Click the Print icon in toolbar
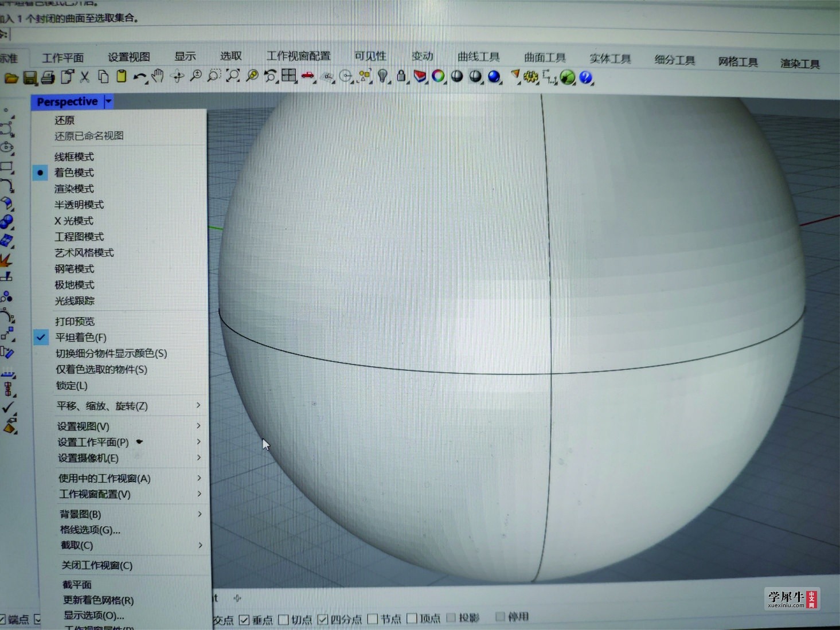Screen dimensions: 840x630 tap(48, 77)
